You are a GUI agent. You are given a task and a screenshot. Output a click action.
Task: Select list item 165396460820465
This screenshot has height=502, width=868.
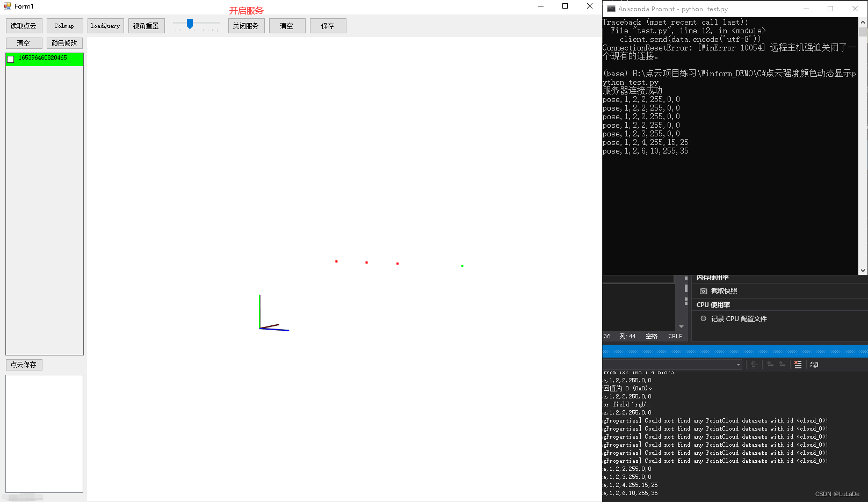tap(45, 59)
